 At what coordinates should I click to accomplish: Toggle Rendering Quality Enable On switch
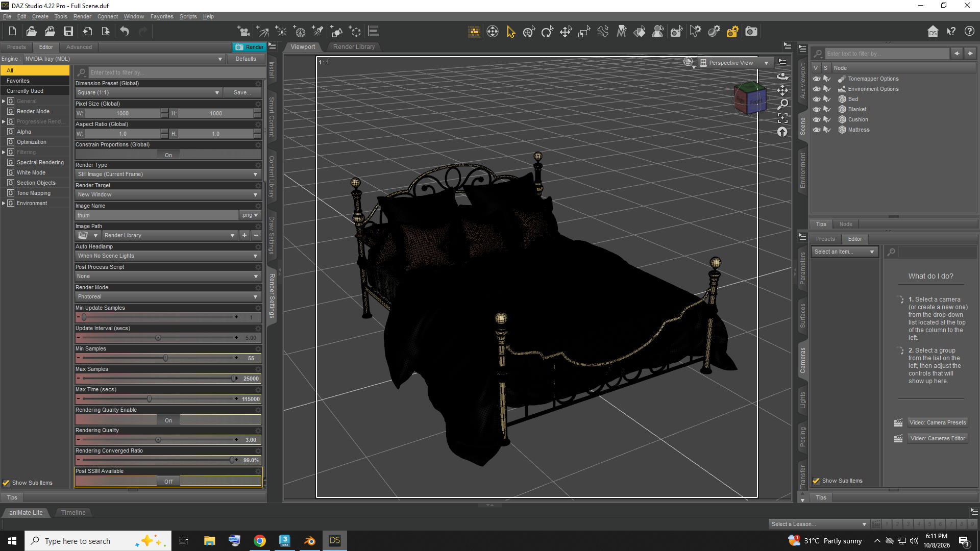[168, 420]
